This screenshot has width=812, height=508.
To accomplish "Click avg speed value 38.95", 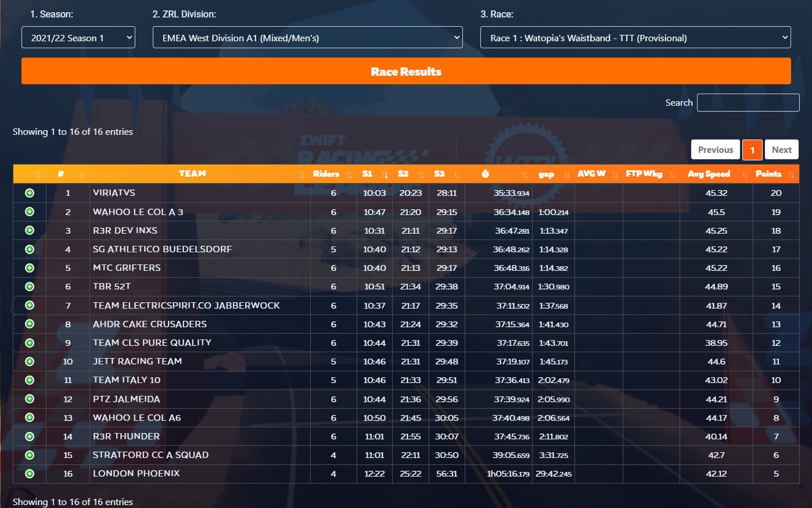I will (716, 343).
